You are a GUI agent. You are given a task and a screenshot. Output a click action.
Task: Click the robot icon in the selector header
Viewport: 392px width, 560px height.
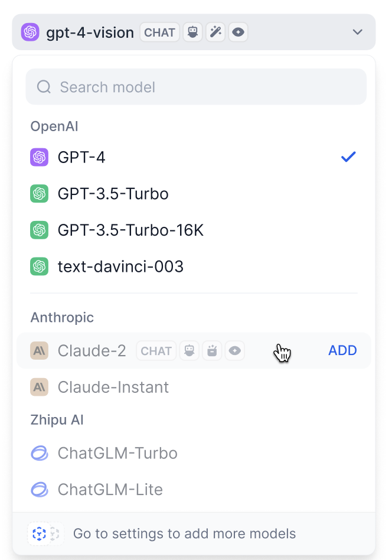tap(192, 32)
